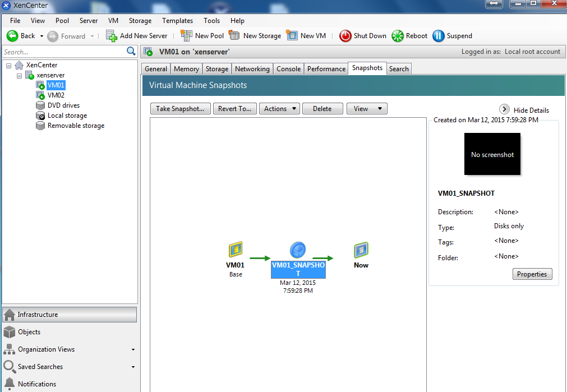Open the Help menu
Viewport: 567px width, 392px height.
238,21
